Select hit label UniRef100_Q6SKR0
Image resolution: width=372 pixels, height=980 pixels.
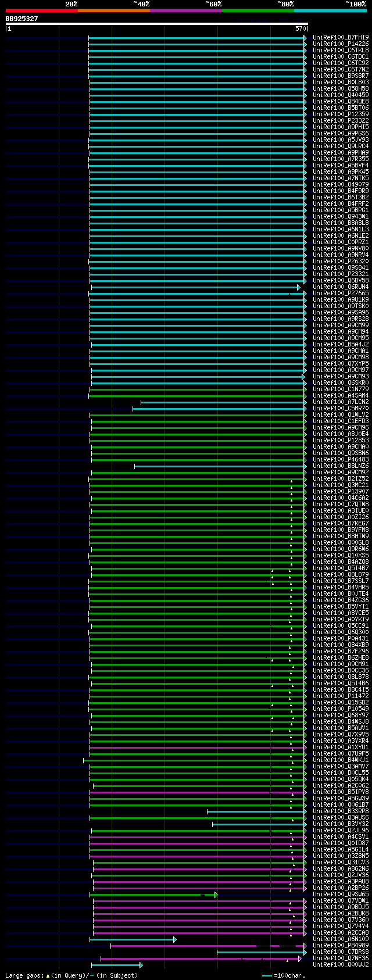[x=341, y=382]
